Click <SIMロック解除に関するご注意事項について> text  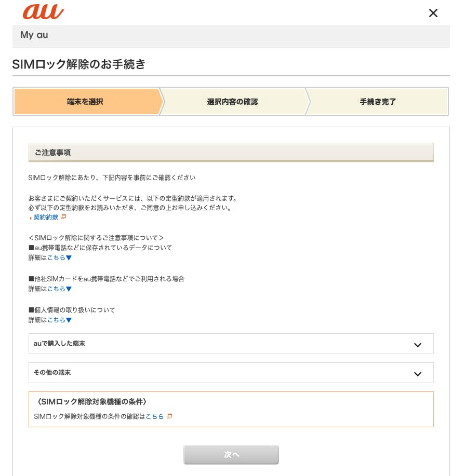pos(96,238)
